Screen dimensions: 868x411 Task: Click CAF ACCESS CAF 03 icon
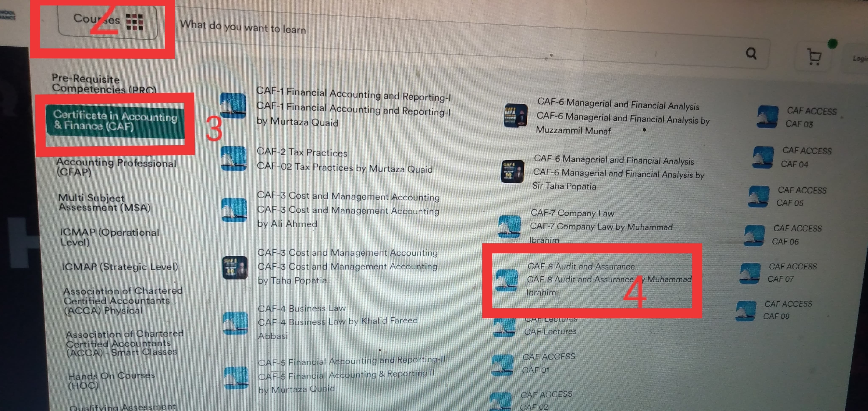767,117
